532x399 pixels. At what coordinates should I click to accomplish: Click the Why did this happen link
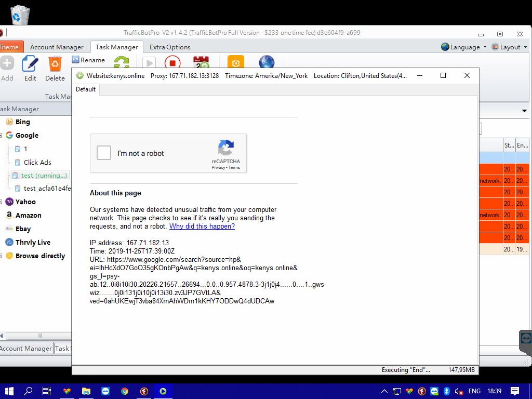click(x=202, y=227)
